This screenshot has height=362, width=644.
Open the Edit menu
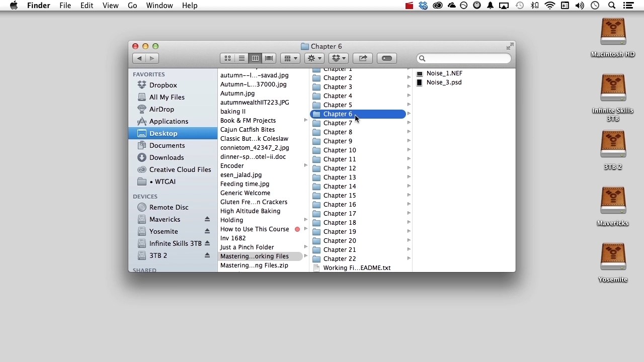pos(87,6)
